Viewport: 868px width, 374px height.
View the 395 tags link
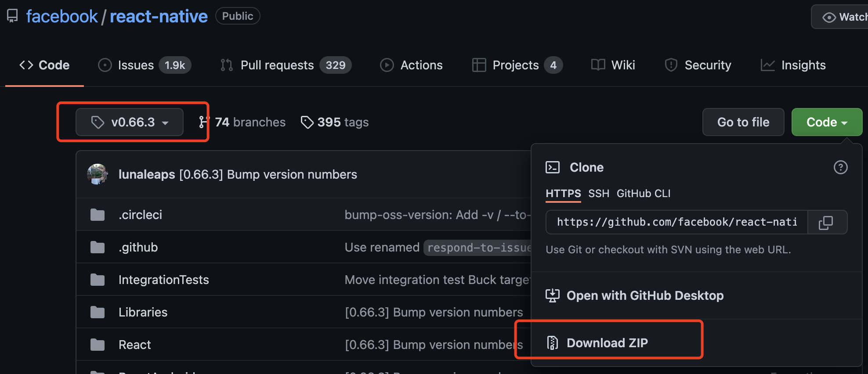tap(334, 122)
